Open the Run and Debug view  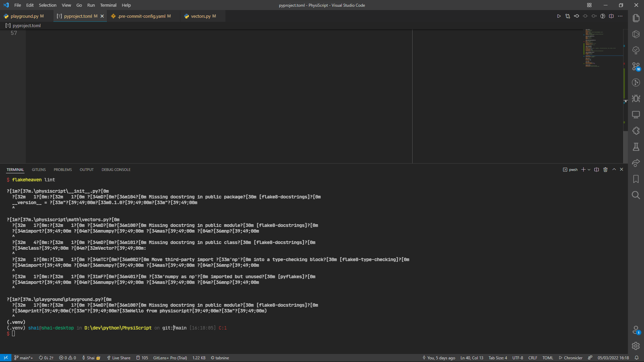click(x=636, y=99)
